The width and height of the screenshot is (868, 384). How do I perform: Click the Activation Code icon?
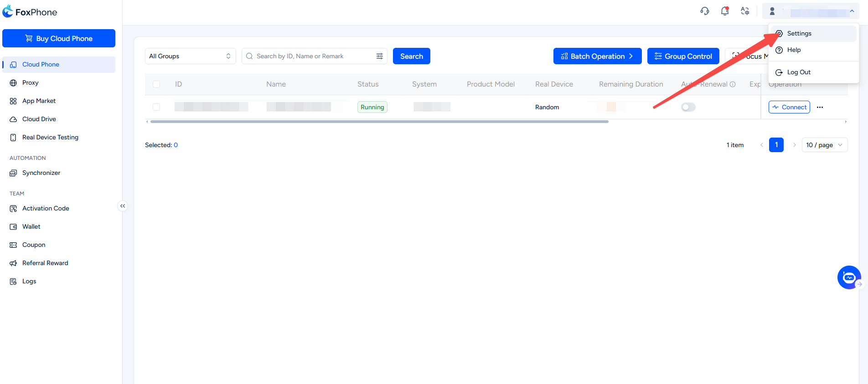[x=13, y=209]
